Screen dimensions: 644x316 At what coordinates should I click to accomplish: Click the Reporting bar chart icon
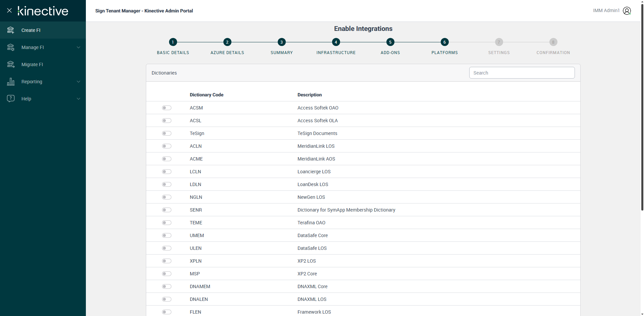point(11,82)
